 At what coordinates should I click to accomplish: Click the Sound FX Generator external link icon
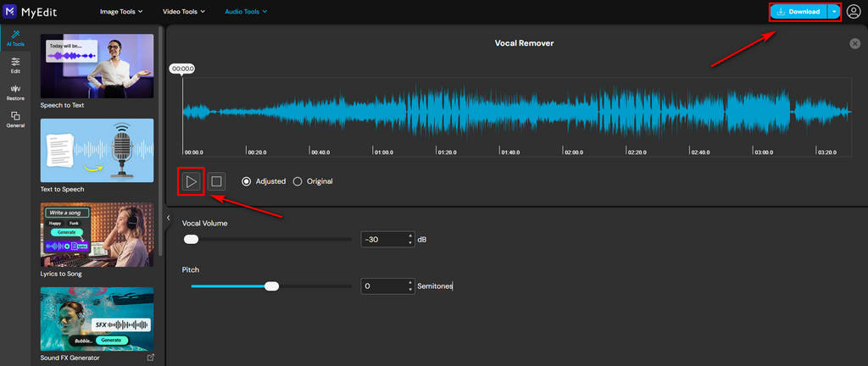150,358
